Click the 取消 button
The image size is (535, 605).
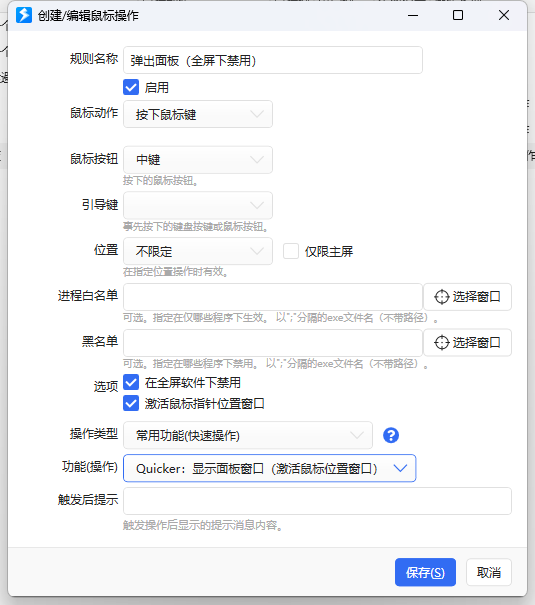[489, 572]
